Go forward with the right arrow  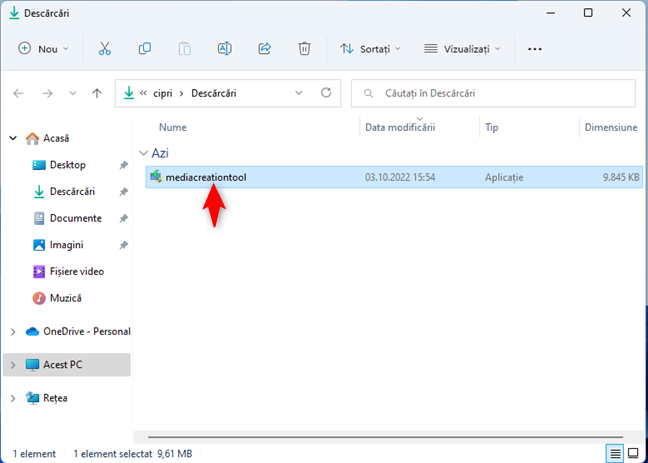click(47, 93)
